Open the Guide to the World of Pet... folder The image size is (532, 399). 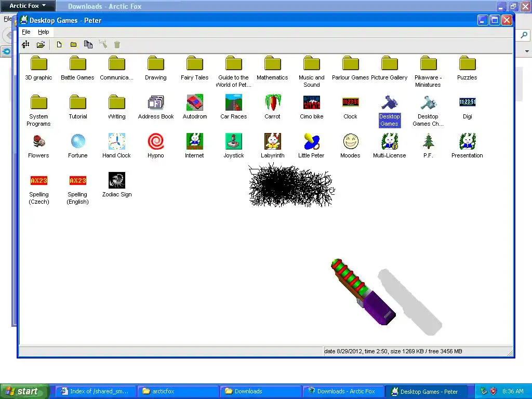234,64
